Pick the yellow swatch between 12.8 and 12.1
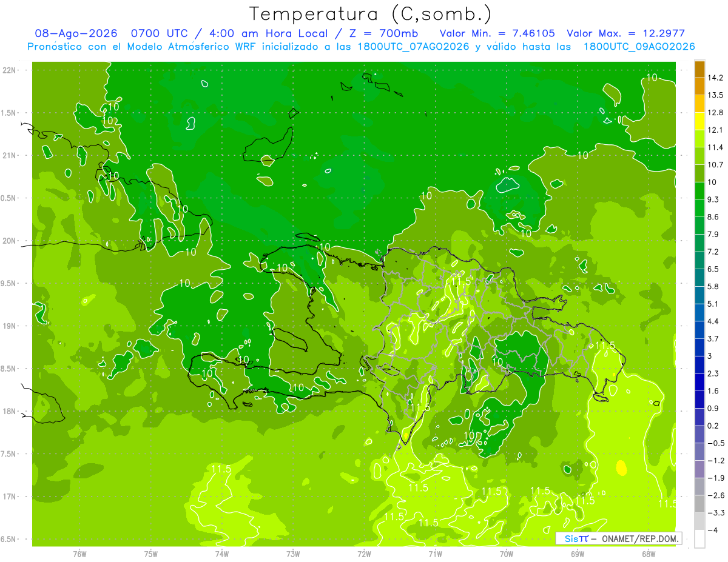 (699, 121)
